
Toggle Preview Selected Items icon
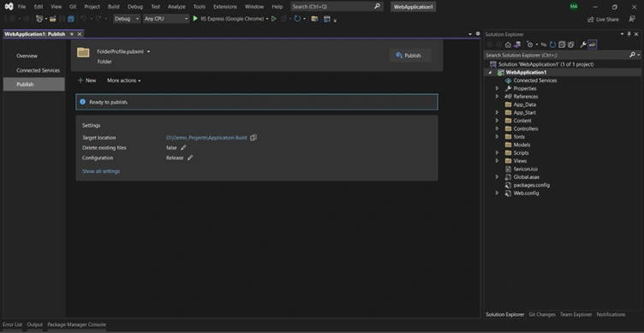tap(593, 45)
